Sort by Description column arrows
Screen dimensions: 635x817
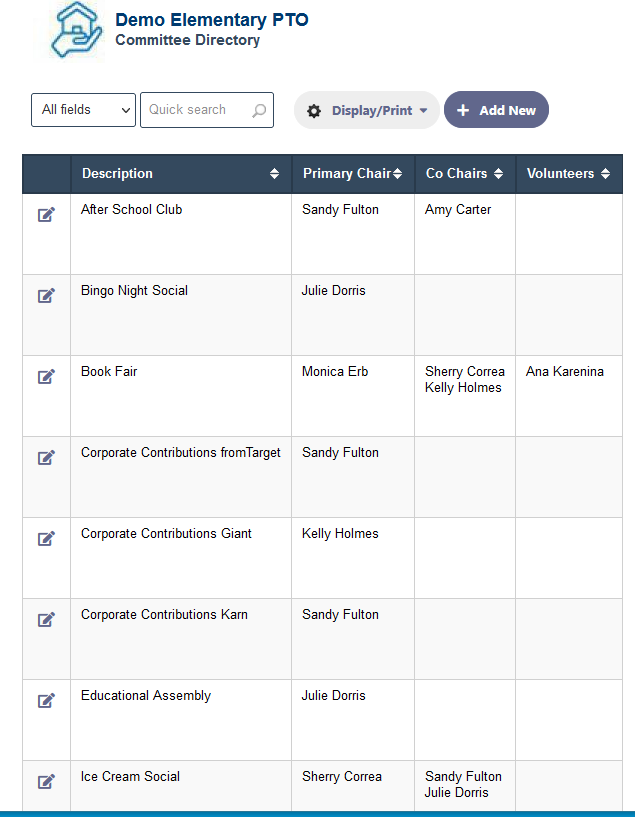275,174
